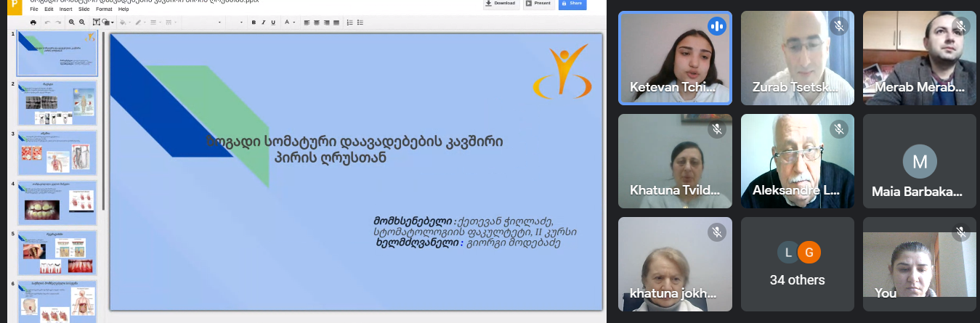
Task: Open the Slide menu
Action: pos(83,9)
